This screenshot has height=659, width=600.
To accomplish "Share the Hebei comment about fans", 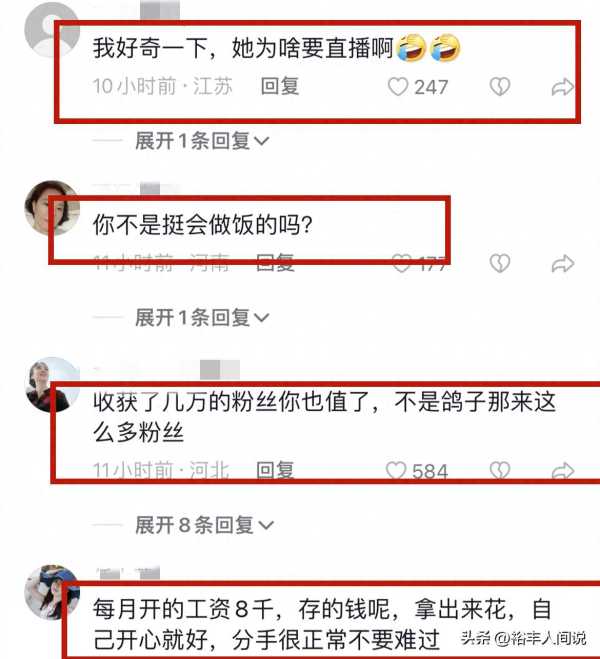I will click(x=563, y=471).
